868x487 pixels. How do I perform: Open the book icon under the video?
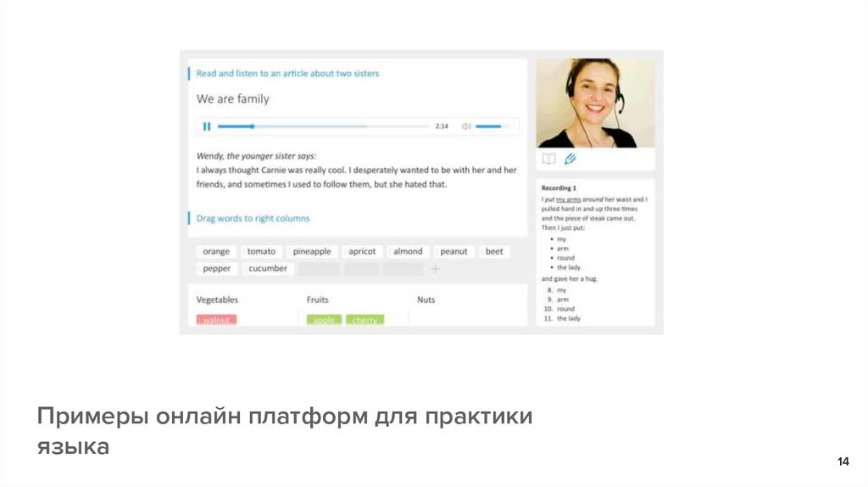pyautogui.click(x=548, y=159)
